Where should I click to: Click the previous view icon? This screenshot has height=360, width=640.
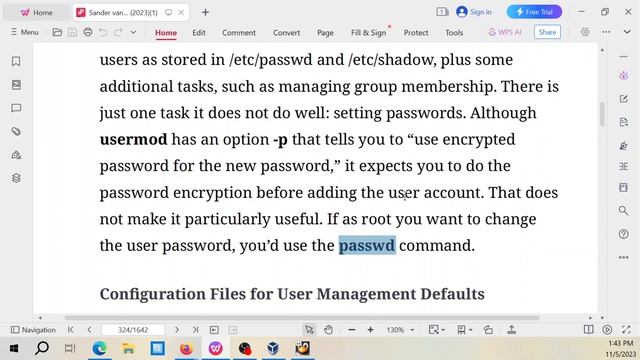[214, 330]
